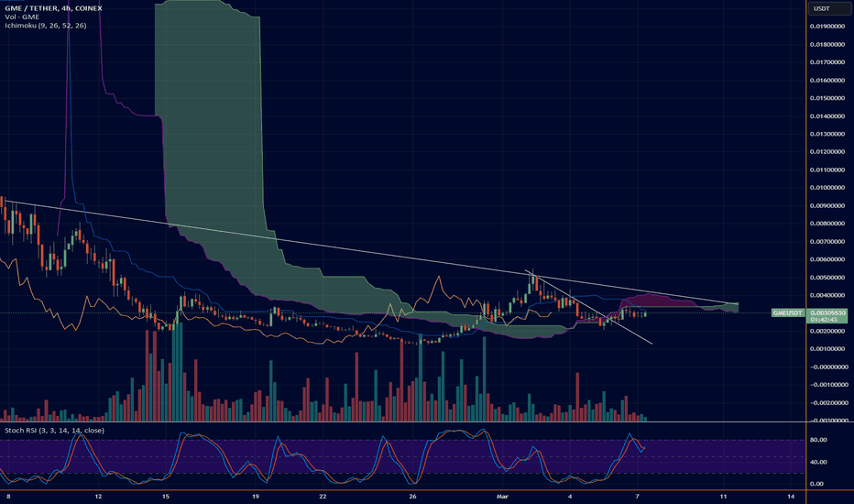Click the GMEUSDT symbol price label

[788, 313]
